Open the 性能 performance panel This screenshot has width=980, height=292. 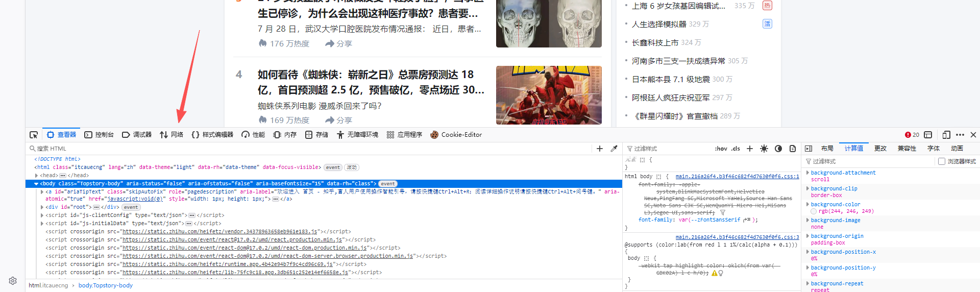[253, 135]
